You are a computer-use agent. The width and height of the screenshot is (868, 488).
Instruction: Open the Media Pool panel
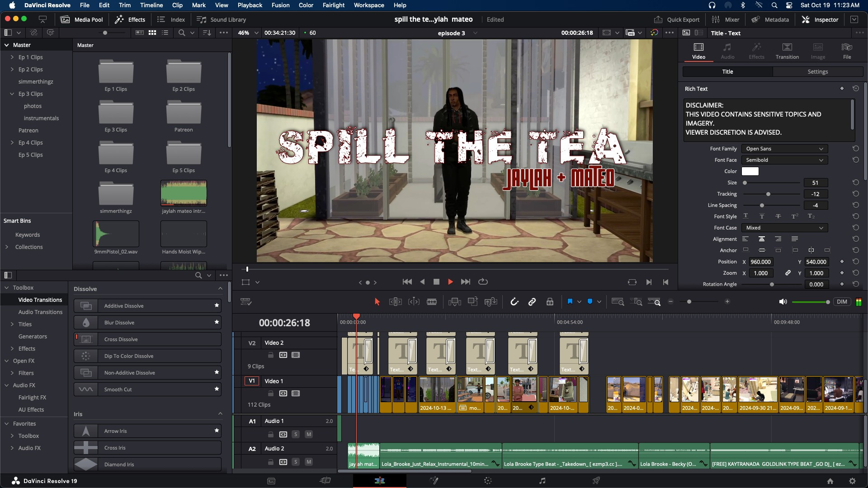[82, 19]
